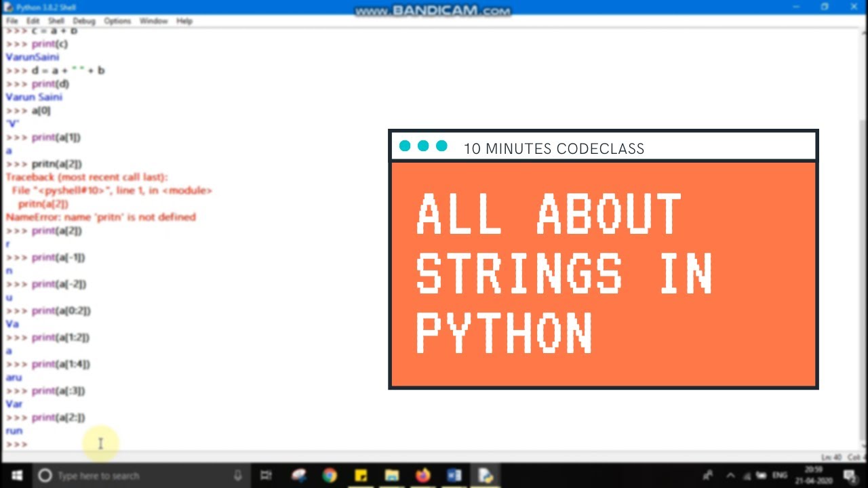This screenshot has height=488, width=868.
Task: Click the 'print(a[1:4])' statement
Action: [x=60, y=364]
